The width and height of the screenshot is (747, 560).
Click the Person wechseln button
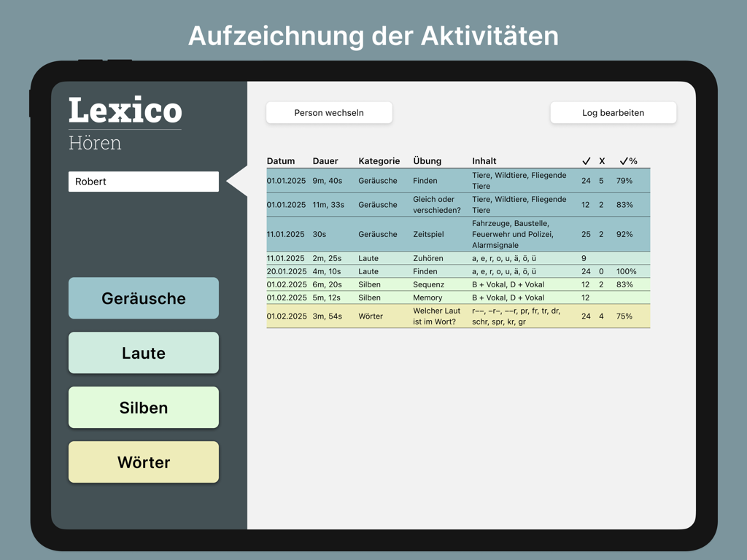[329, 112]
